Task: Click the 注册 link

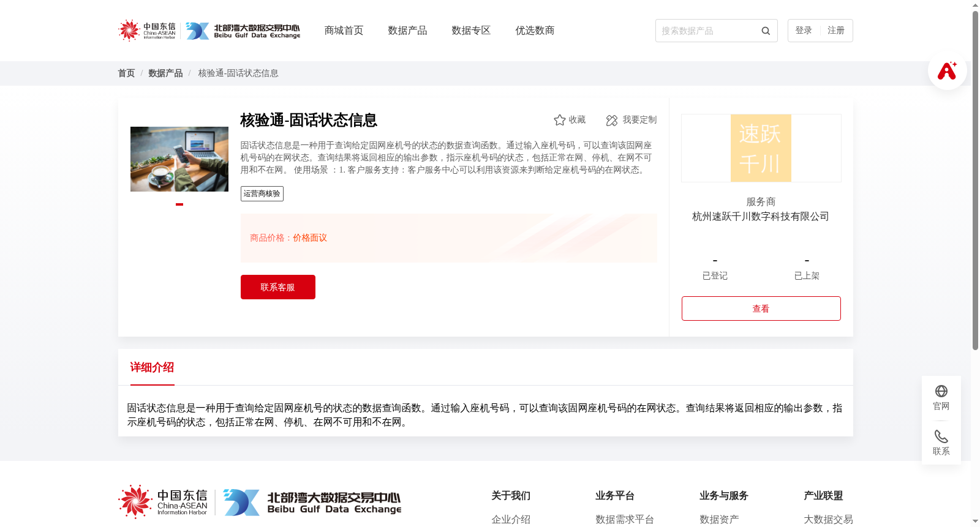Action: tap(836, 31)
